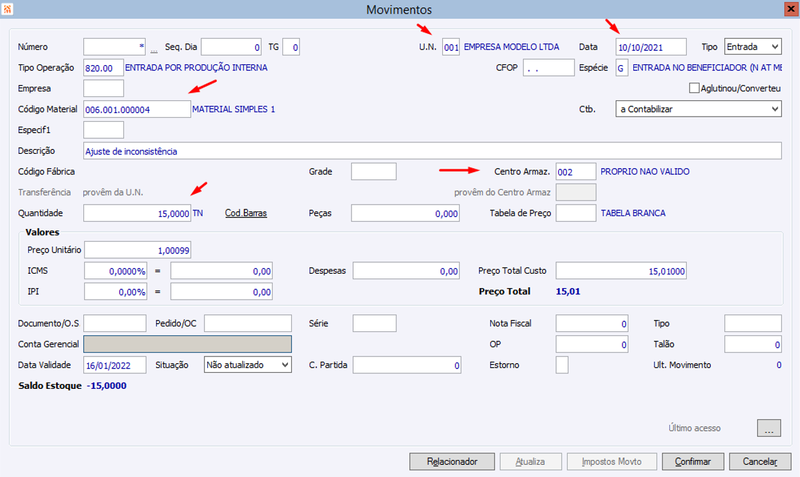The height and width of the screenshot is (477, 800).
Task: Open the Último acesso ellipsis button
Action: pos(768,428)
